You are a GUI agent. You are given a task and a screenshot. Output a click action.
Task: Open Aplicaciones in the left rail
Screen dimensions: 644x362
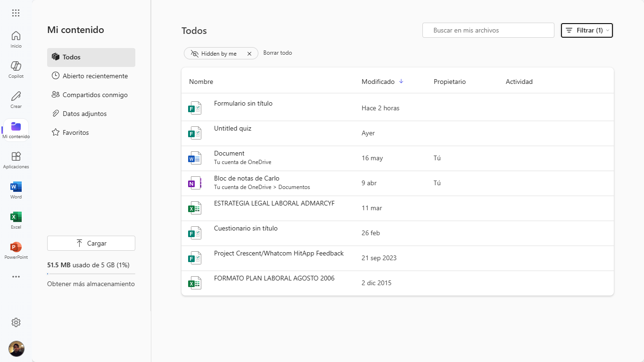click(x=16, y=156)
